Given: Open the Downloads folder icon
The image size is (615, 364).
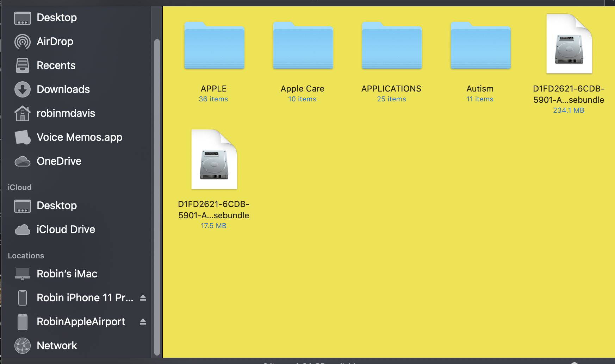Looking at the screenshot, I should point(63,89).
